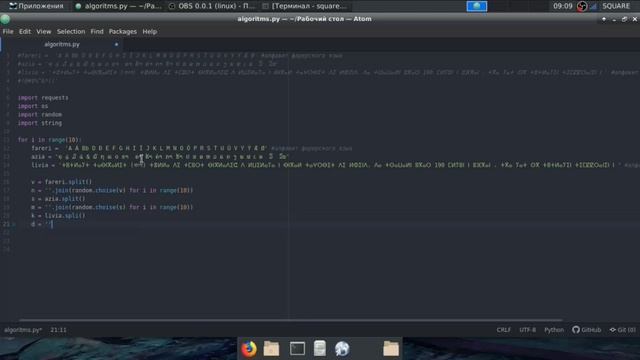Viewport: 640px width, 360px height.
Task: Launch Firefox from the dock
Action: 249,349
